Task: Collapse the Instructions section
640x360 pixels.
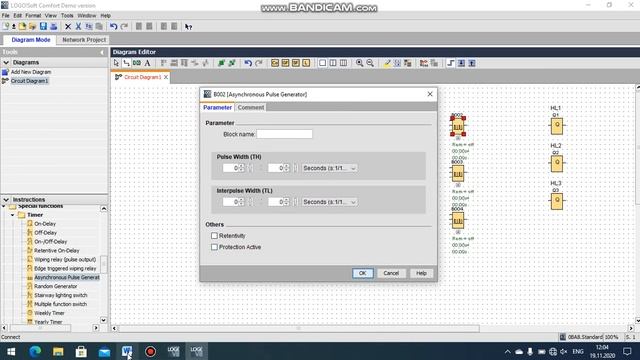Action: (6, 200)
